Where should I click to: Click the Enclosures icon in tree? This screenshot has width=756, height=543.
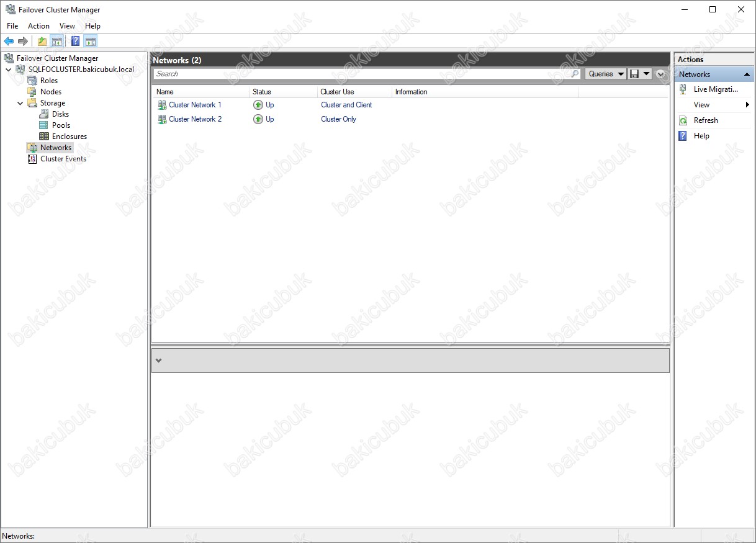click(x=44, y=137)
